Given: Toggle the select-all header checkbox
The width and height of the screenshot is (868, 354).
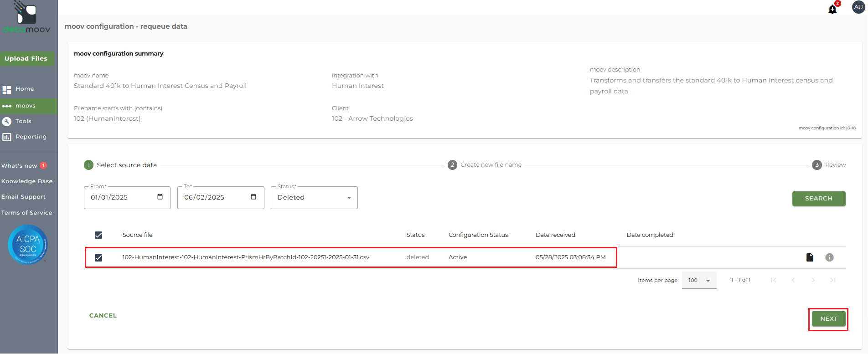Looking at the screenshot, I should 98,235.
